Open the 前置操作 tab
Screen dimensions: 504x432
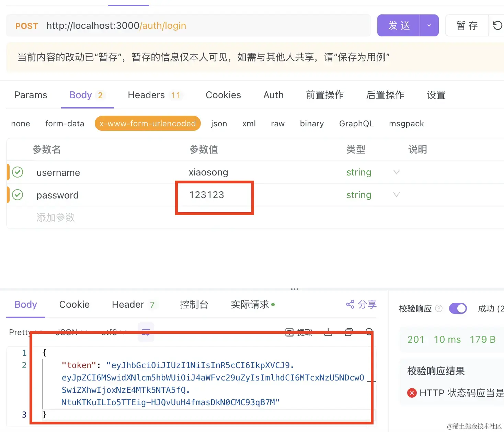[325, 95]
